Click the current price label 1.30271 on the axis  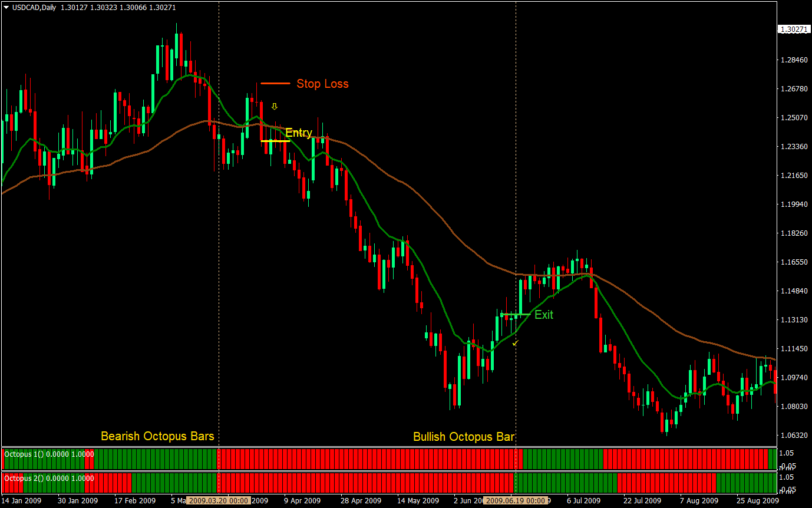(x=793, y=28)
